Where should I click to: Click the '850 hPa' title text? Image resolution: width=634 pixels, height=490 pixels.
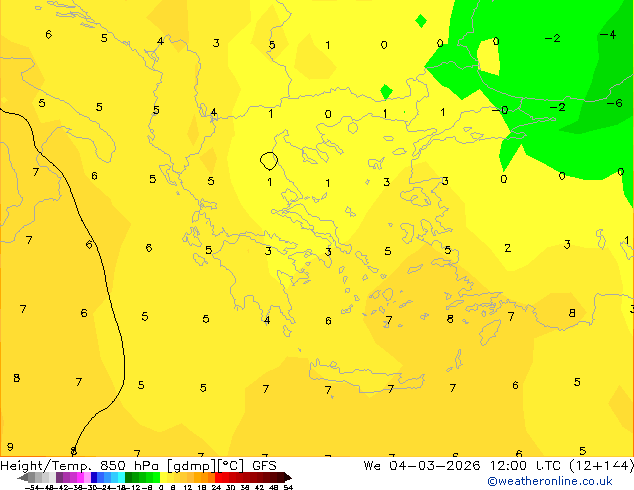coord(129,466)
